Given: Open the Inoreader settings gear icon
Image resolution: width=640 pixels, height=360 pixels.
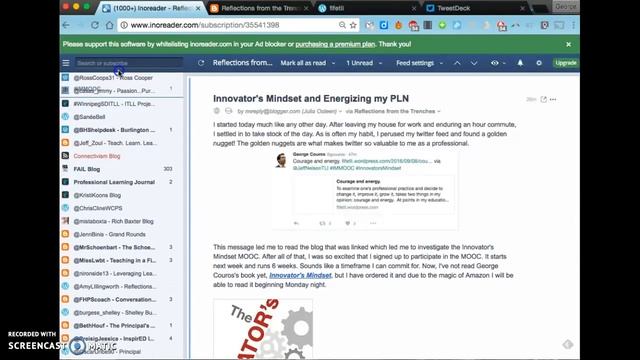Looking at the screenshot, I should (x=539, y=63).
